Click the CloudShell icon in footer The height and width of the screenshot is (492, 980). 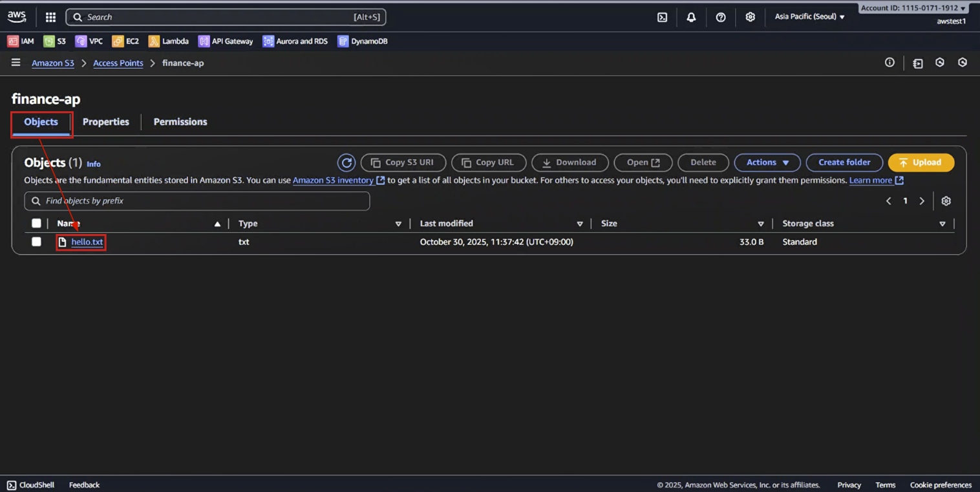12,485
